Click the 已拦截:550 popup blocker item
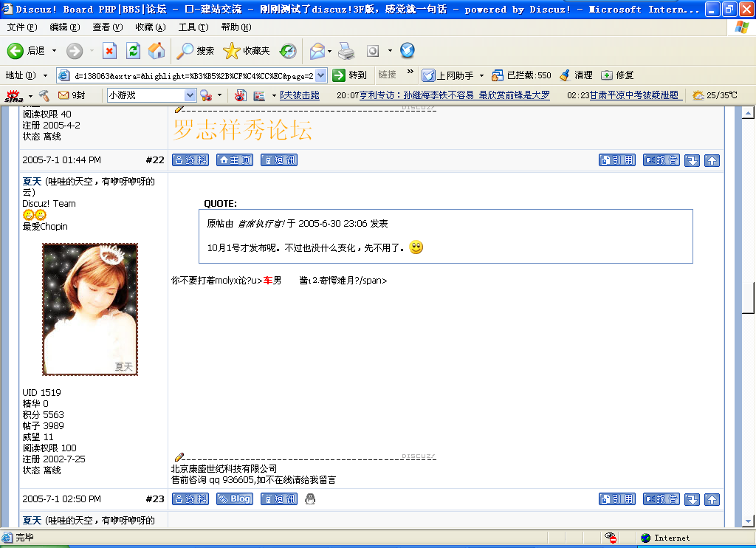The image size is (756, 548). point(521,75)
